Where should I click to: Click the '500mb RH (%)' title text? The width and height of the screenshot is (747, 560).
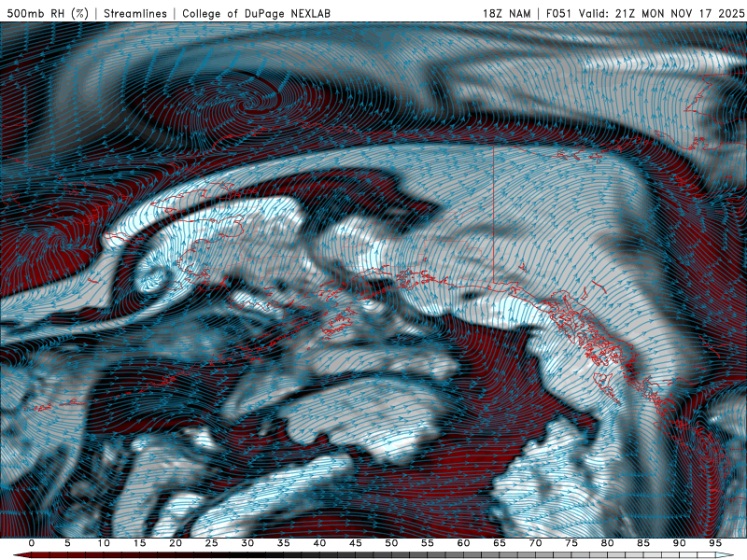[x=48, y=13]
